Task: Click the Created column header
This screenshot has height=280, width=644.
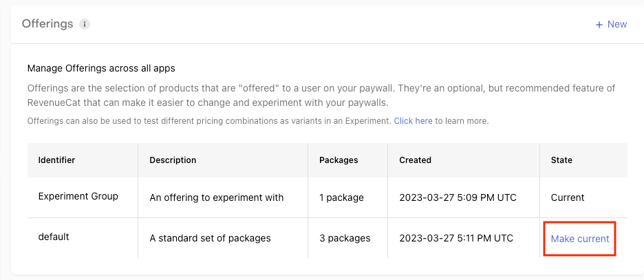Action: click(x=415, y=160)
